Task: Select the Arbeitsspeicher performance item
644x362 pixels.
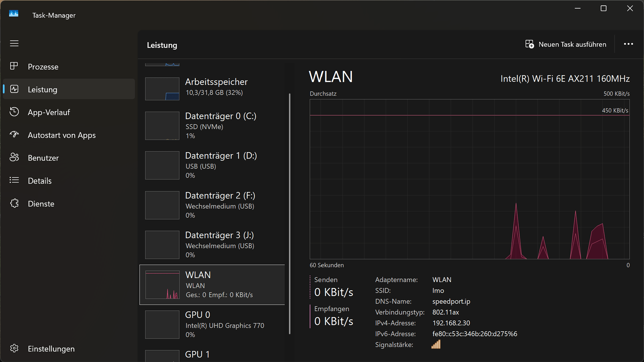Action: pos(212,88)
